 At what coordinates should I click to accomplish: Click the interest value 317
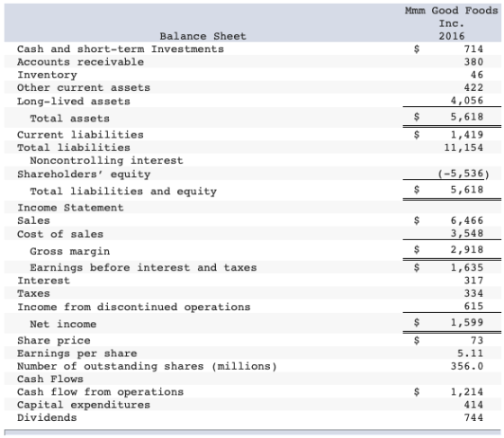point(473,281)
